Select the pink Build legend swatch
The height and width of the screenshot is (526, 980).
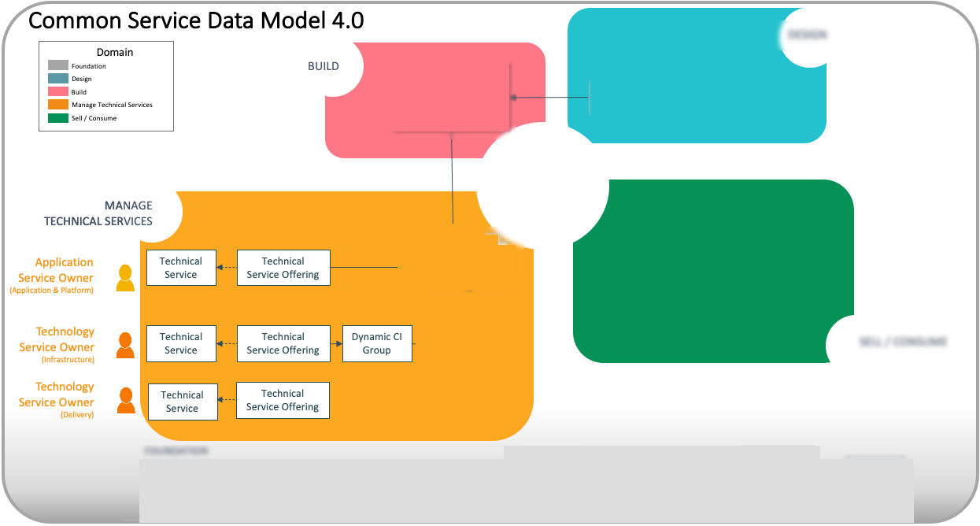(x=58, y=92)
